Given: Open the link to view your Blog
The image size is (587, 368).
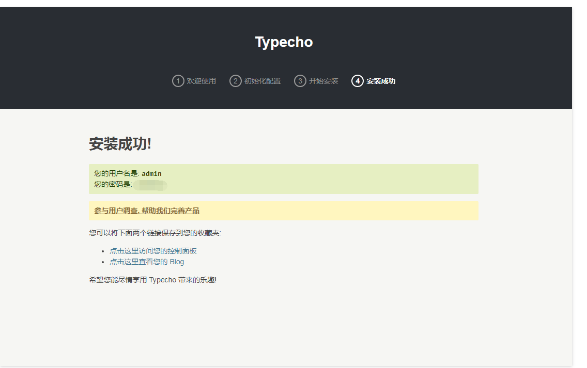Looking at the screenshot, I should click(x=147, y=262).
